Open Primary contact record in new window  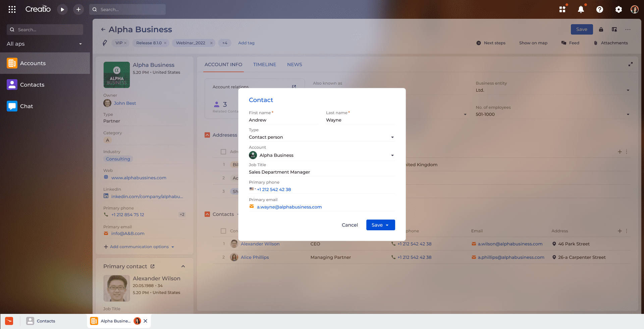click(152, 266)
